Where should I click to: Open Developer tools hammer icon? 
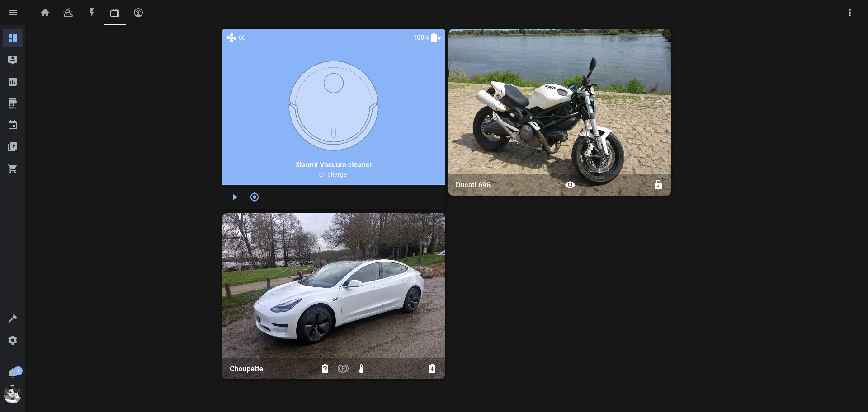[13, 318]
